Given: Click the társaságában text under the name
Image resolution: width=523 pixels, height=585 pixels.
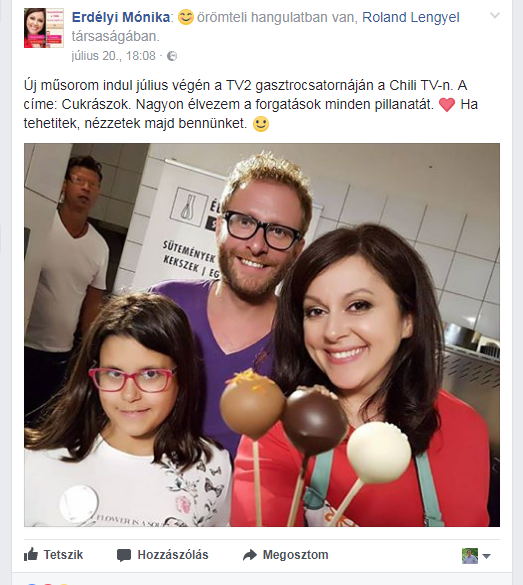Looking at the screenshot, I should tap(115, 37).
